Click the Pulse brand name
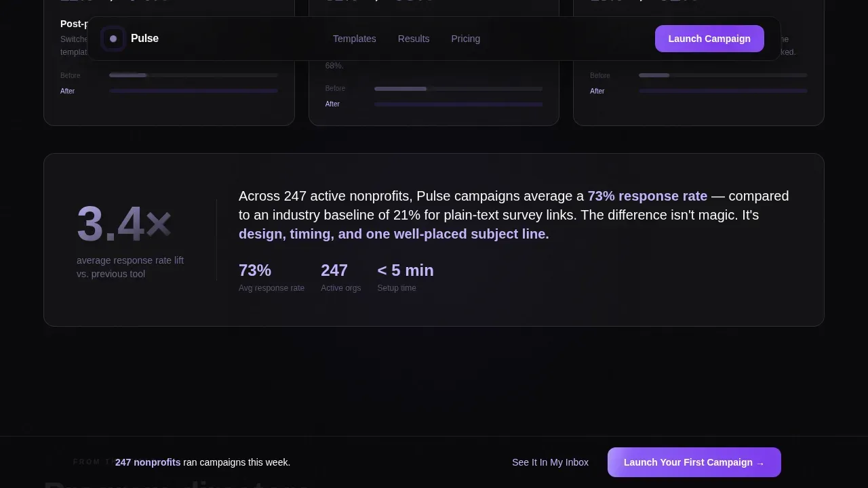 pyautogui.click(x=144, y=39)
